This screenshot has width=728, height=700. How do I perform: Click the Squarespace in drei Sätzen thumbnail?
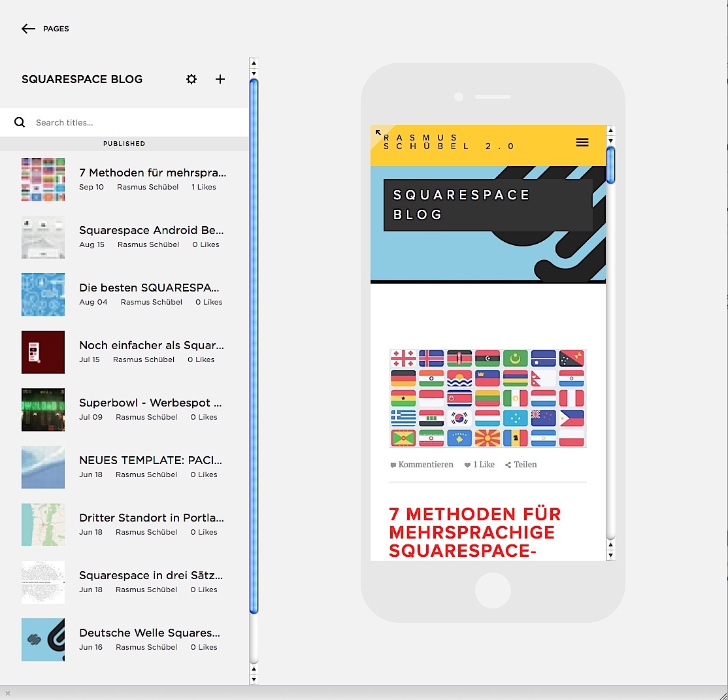coord(43,582)
